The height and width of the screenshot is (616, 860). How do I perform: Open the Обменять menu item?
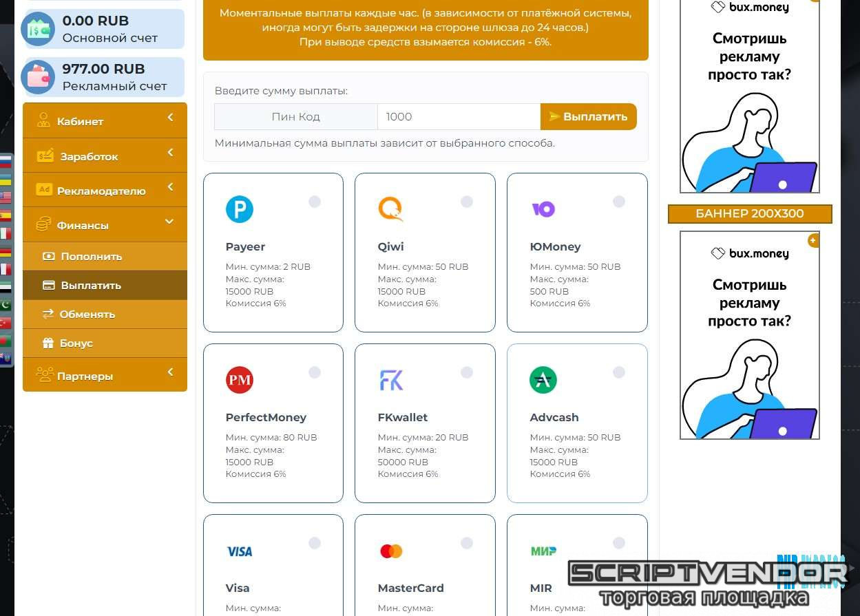pyautogui.click(x=105, y=314)
